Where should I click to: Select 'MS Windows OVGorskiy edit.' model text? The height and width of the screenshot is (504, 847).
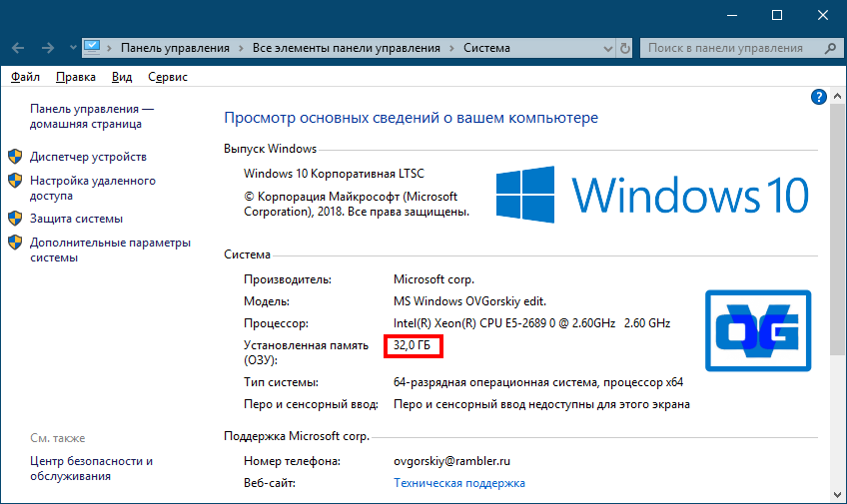click(470, 301)
